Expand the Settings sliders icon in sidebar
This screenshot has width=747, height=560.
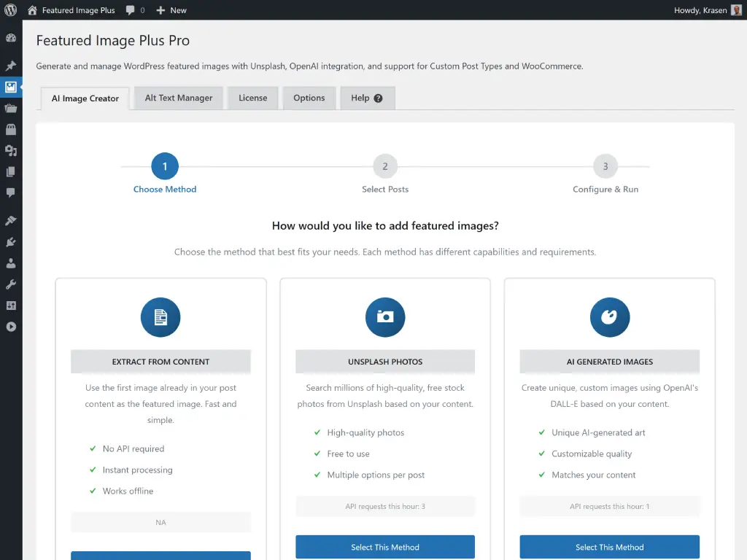[11, 305]
